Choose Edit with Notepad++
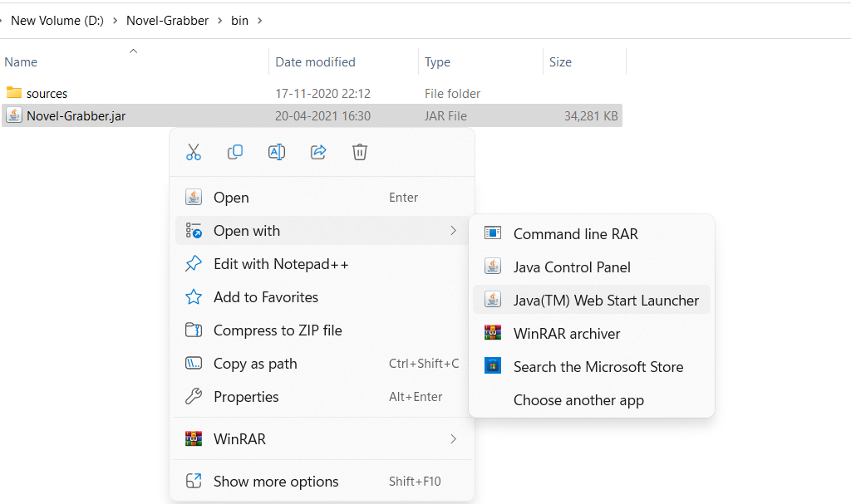Image resolution: width=851 pixels, height=504 pixels. [322, 264]
